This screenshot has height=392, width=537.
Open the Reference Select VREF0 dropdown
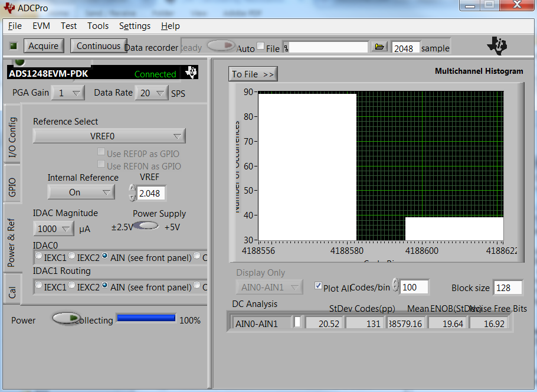pos(109,136)
